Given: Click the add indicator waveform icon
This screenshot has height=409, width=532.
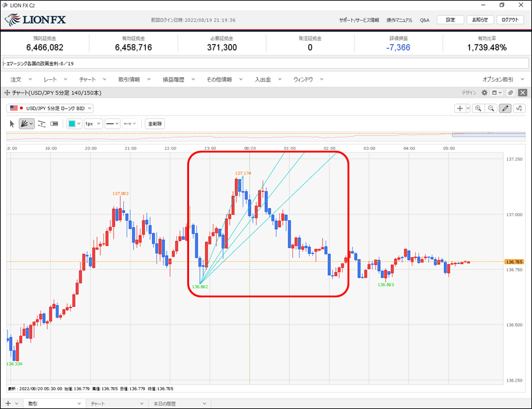Looking at the screenshot, I should click(x=519, y=108).
